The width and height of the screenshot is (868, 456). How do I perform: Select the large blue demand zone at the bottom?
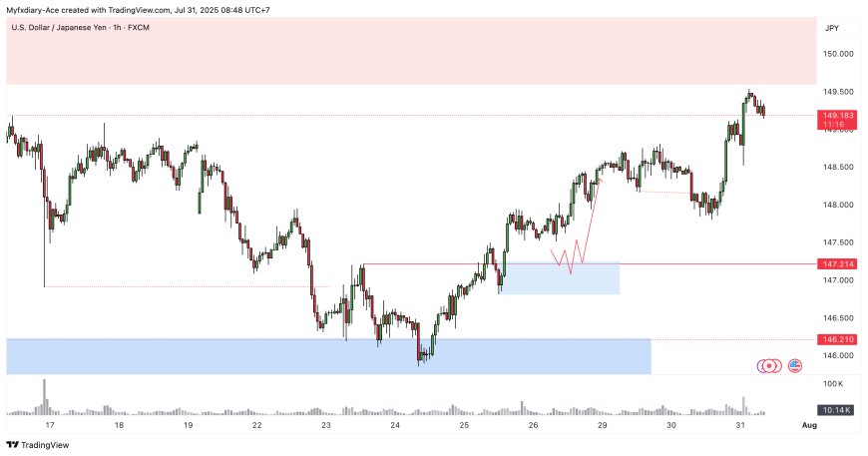(327, 356)
